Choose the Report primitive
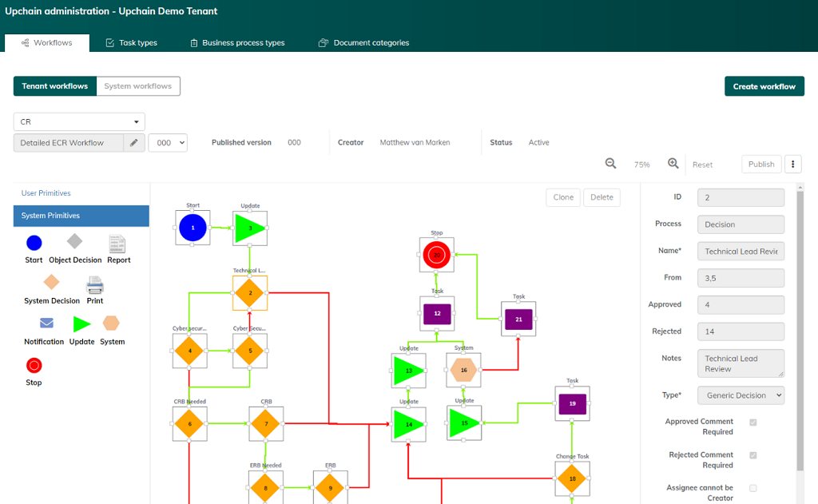Viewport: 818px width, 504px height. [x=117, y=244]
